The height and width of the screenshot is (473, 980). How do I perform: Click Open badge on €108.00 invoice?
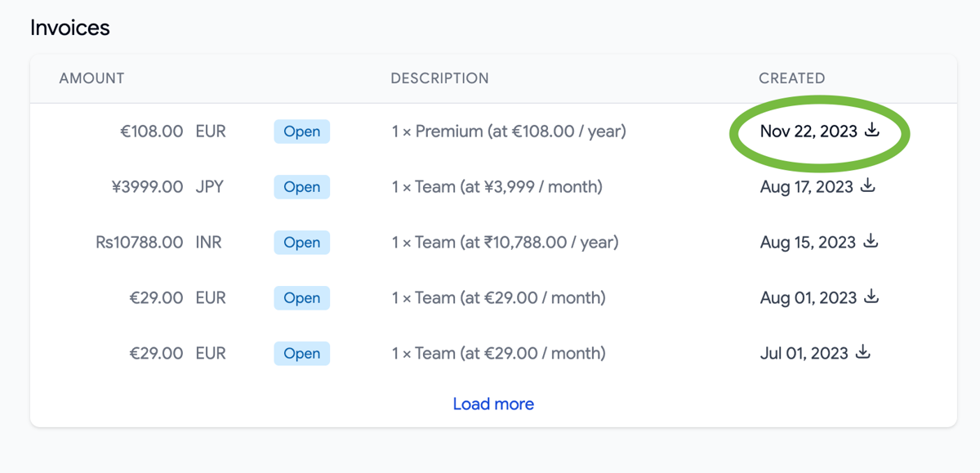pos(301,132)
